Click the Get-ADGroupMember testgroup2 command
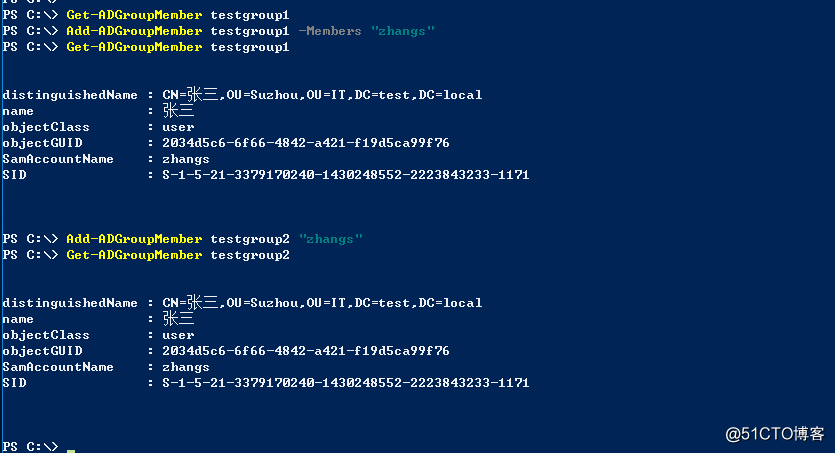Image resolution: width=835 pixels, height=453 pixels. point(177,255)
